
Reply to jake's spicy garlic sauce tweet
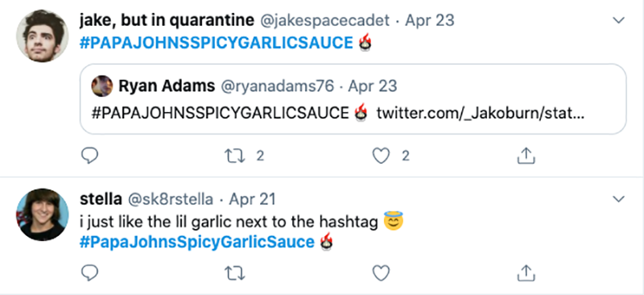89,156
